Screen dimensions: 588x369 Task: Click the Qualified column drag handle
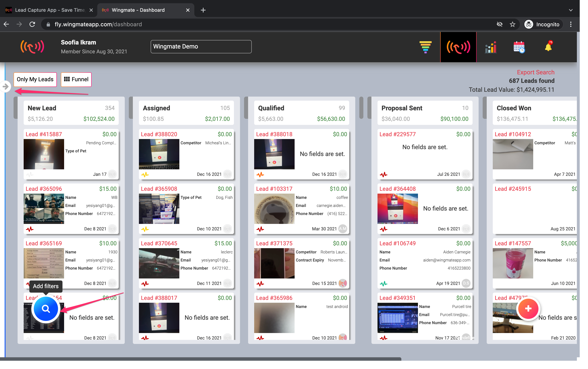pyautogui.click(x=246, y=108)
